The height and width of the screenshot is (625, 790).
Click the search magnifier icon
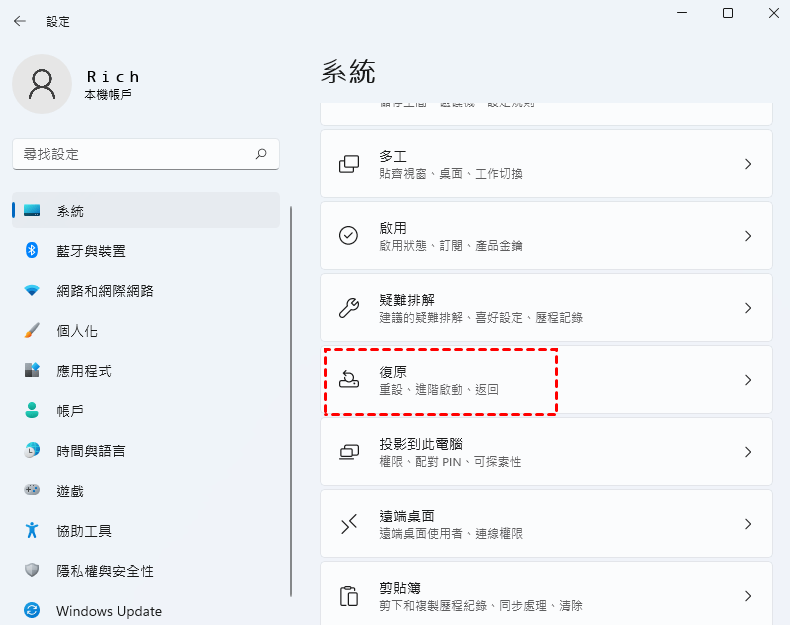pos(261,154)
